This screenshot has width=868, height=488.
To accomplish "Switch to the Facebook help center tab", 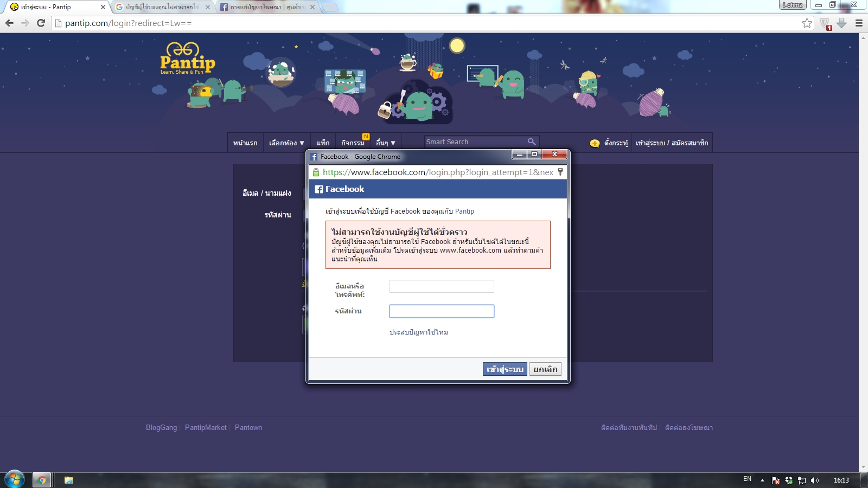I will pyautogui.click(x=267, y=7).
